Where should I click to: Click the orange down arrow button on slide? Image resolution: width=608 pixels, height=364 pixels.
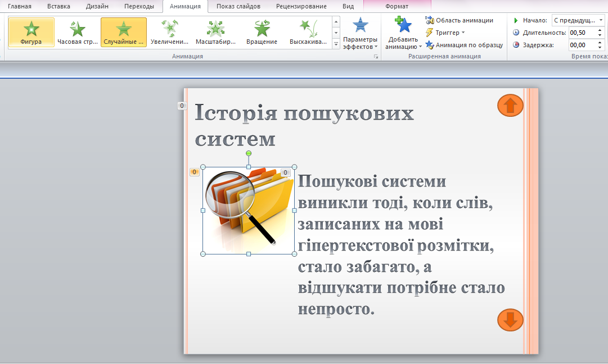(510, 320)
